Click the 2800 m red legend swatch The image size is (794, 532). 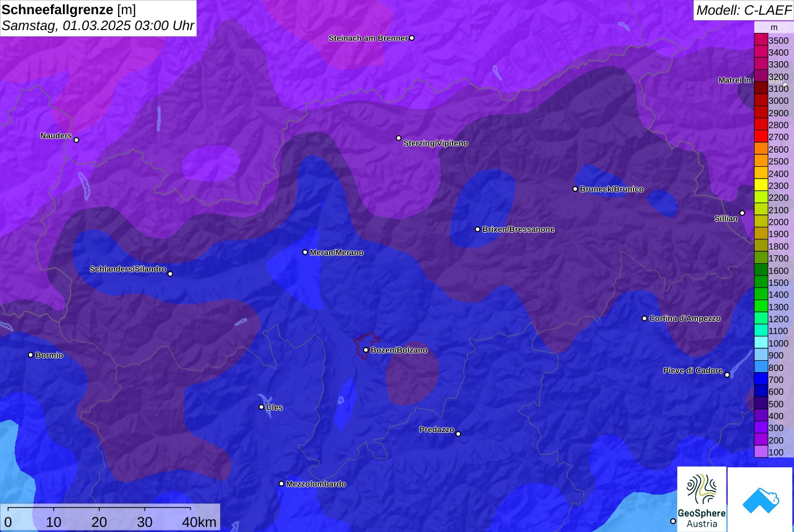click(x=761, y=125)
